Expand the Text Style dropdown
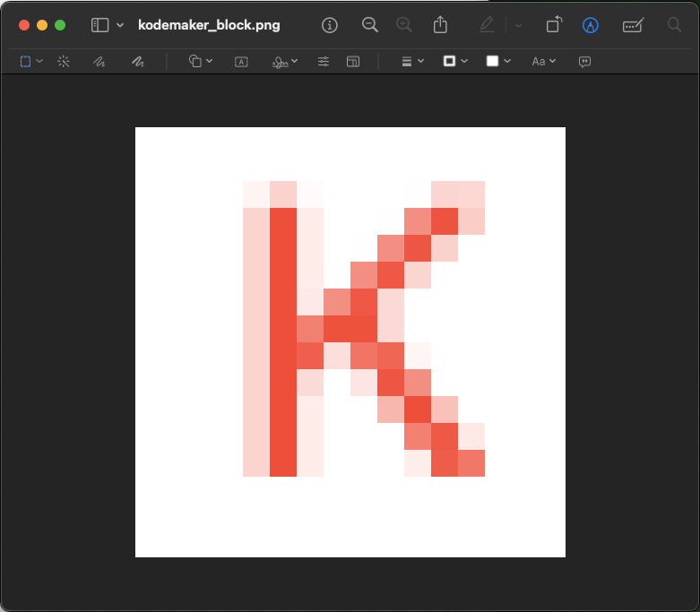This screenshot has height=612, width=700. click(544, 62)
